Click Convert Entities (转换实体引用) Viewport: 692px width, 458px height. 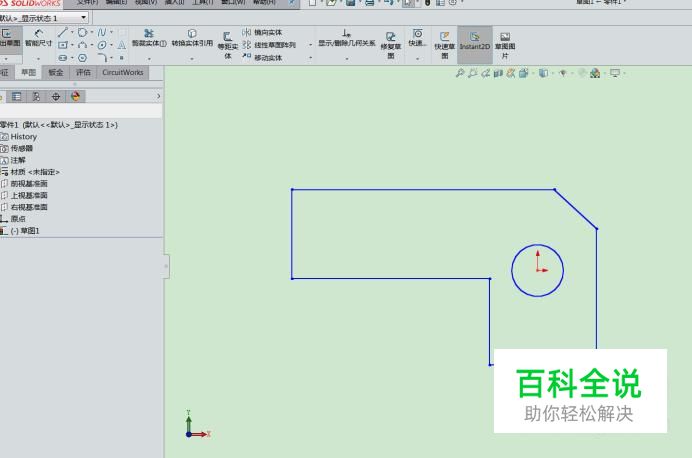click(192, 38)
